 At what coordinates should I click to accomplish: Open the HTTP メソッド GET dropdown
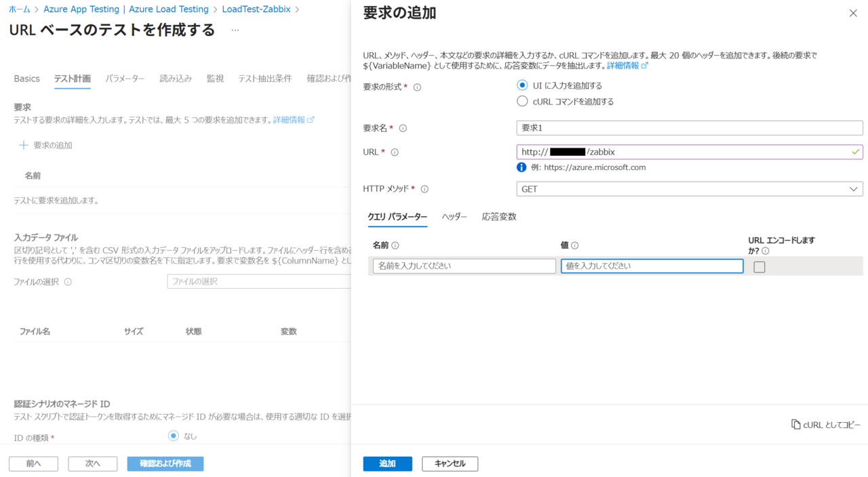click(x=689, y=189)
